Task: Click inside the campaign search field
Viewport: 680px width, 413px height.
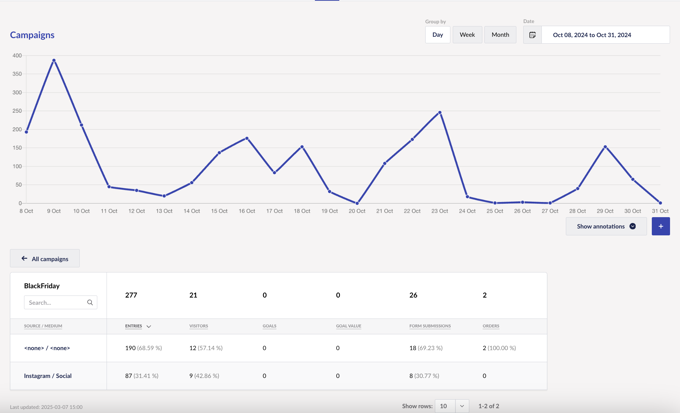Action: (x=55, y=302)
